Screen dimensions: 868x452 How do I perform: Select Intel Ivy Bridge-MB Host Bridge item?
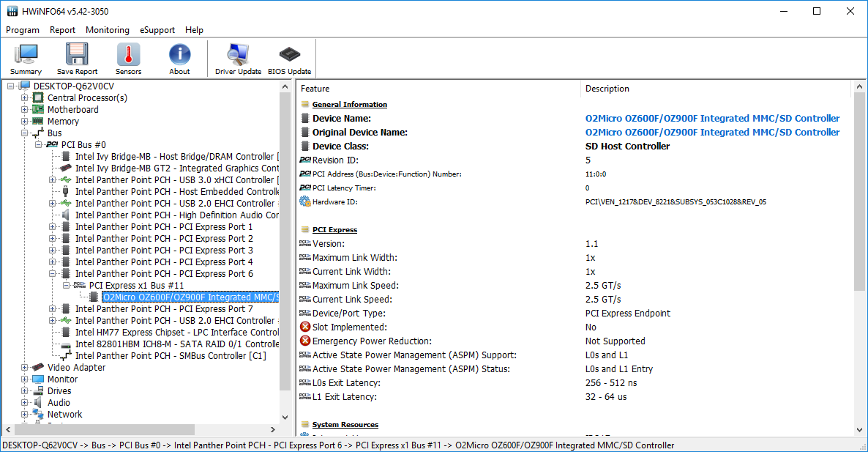[x=176, y=156]
